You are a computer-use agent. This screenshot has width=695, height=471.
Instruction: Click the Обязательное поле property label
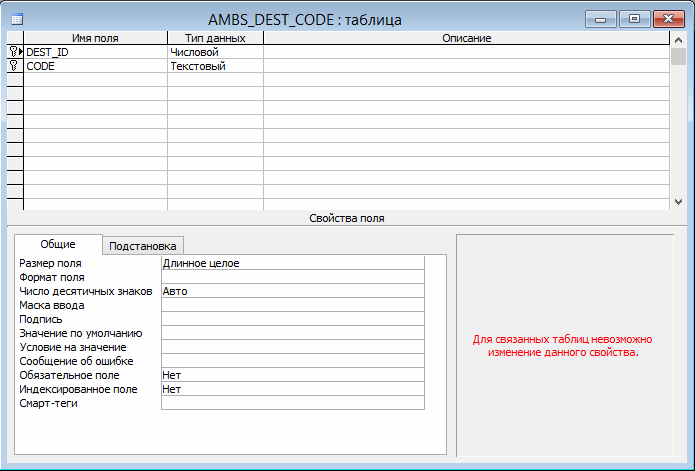69,375
